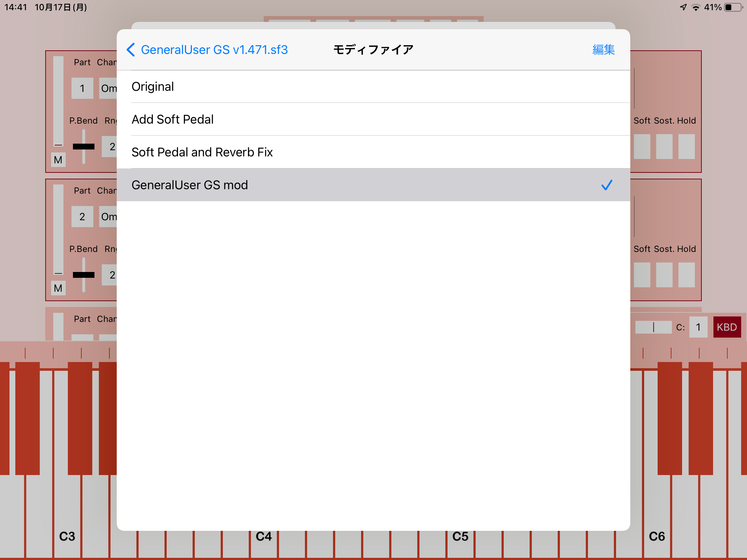
Task: Mute part 1 with M button
Action: click(x=58, y=160)
